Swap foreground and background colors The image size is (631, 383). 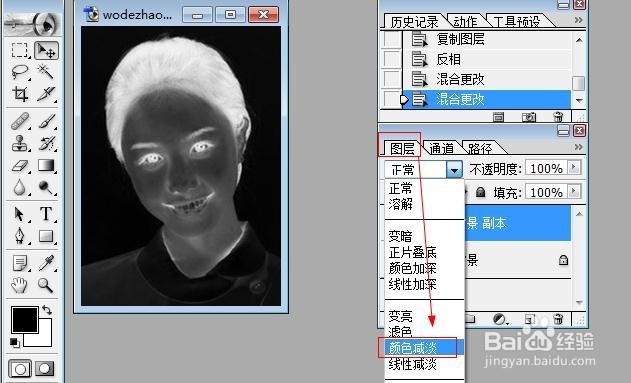47,310
